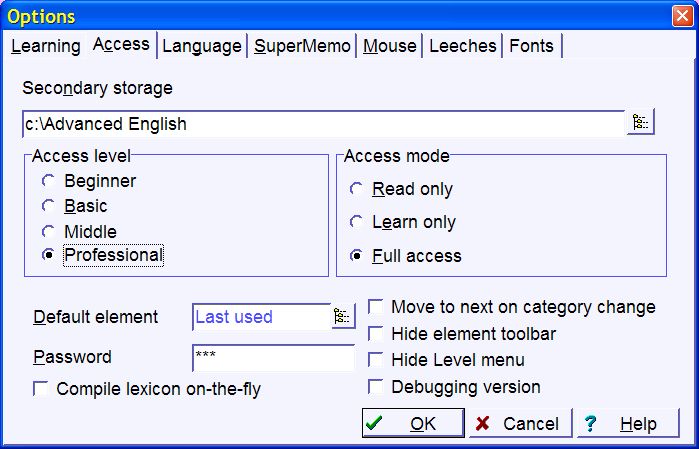This screenshot has width=699, height=449.
Task: Check the Hide Level menu option
Action: (x=376, y=360)
